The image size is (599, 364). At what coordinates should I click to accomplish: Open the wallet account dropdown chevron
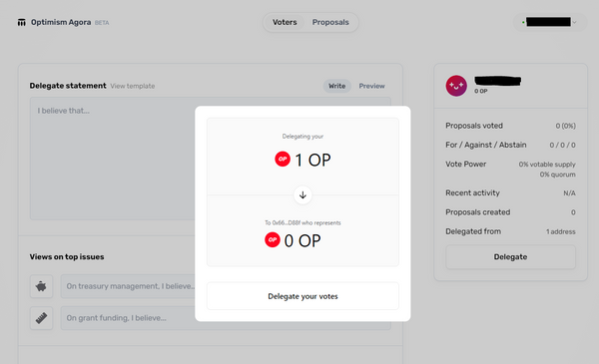pos(574,22)
